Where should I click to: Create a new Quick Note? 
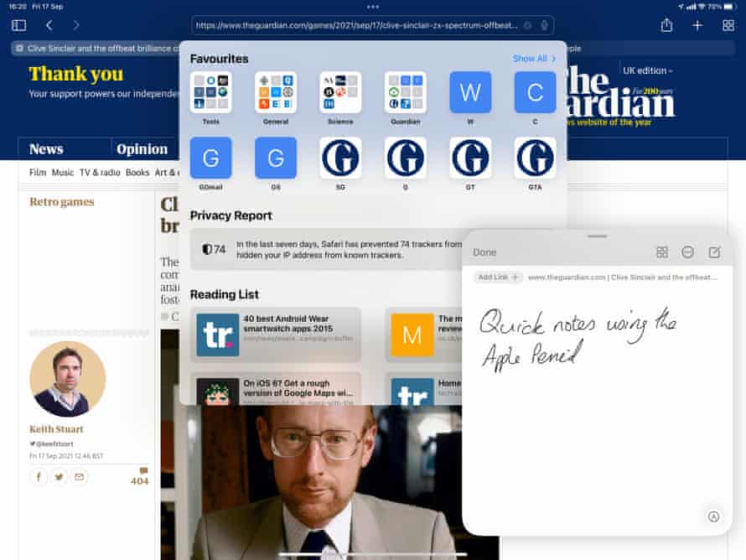pos(714,252)
